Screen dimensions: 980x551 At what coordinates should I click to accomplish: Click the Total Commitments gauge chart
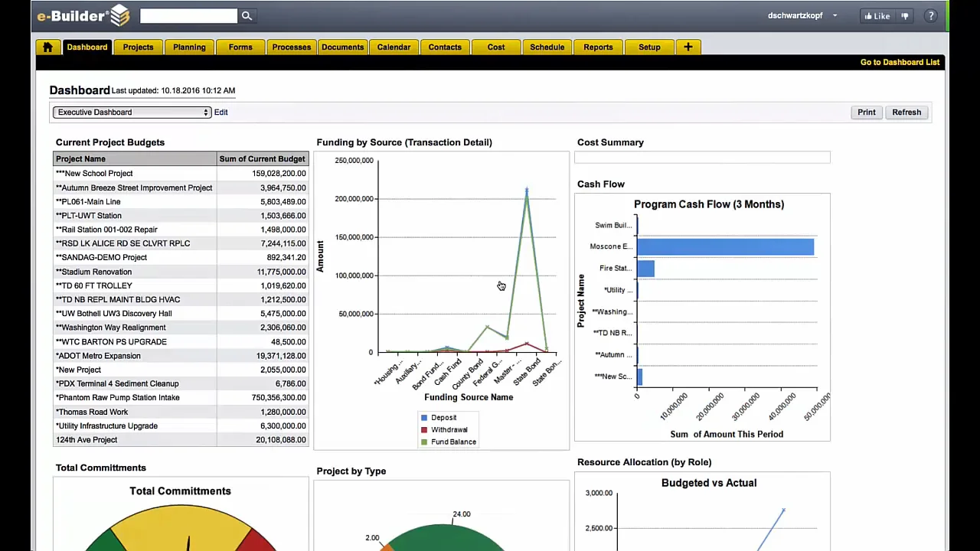pyautogui.click(x=181, y=528)
